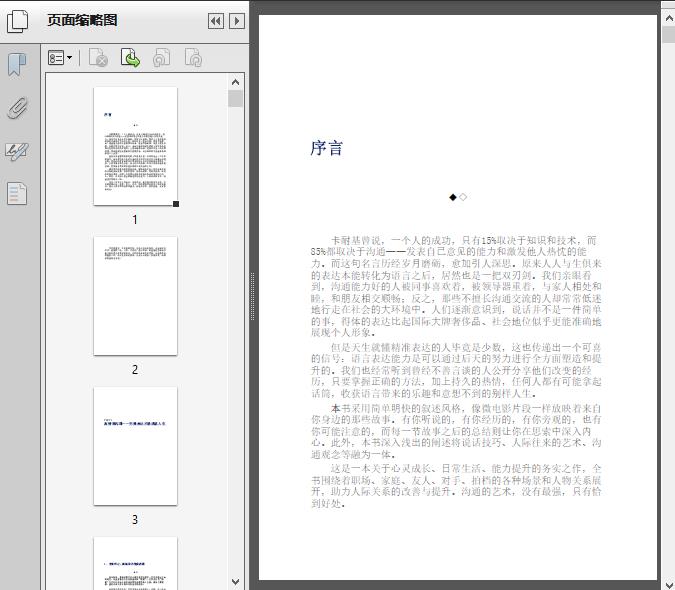Click the page thumbnails panel icon
This screenshot has width=675, height=590.
click(x=17, y=21)
